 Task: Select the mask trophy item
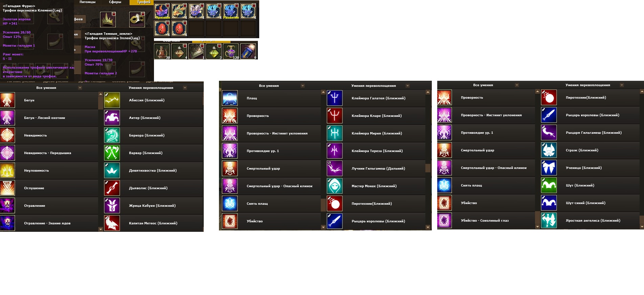click(x=137, y=20)
